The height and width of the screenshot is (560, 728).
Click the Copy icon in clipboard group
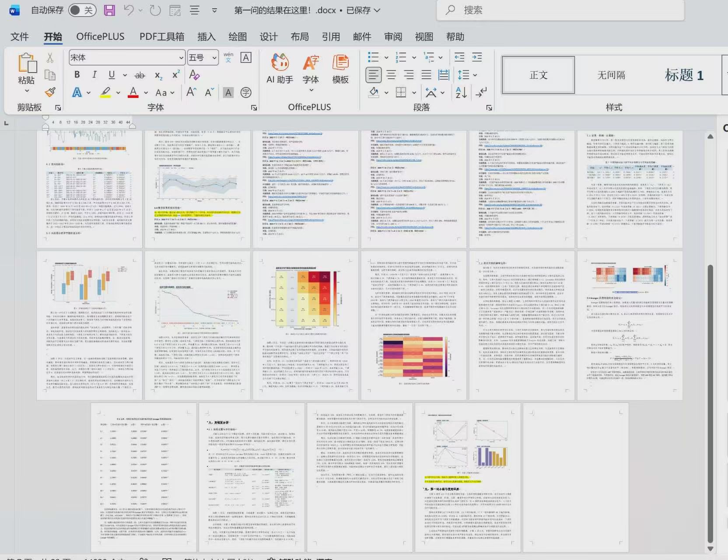click(x=50, y=75)
